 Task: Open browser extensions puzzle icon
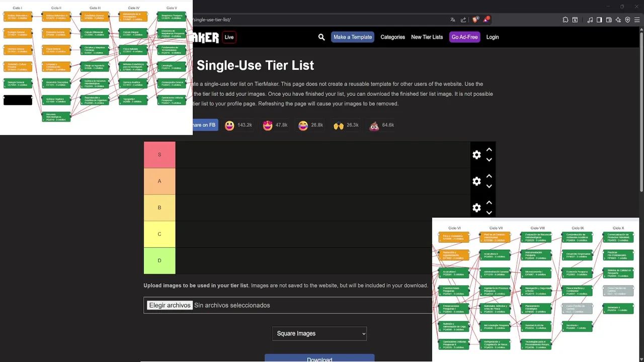coord(566,20)
